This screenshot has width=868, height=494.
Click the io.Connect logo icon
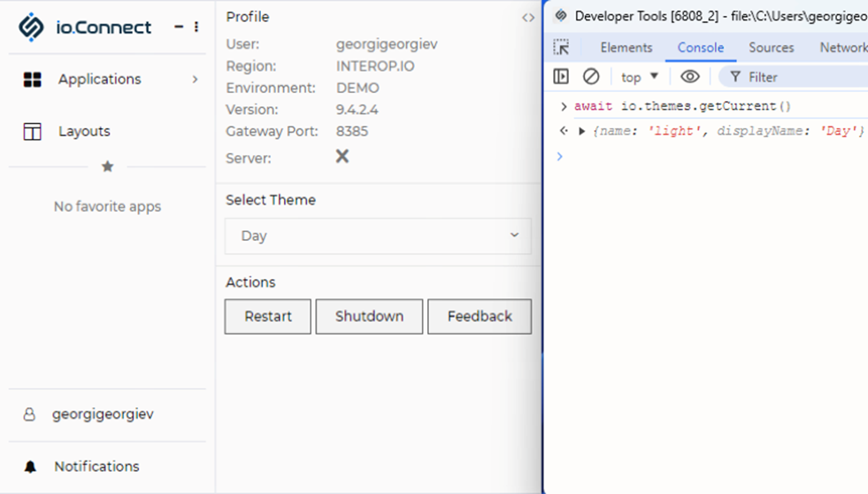click(32, 27)
